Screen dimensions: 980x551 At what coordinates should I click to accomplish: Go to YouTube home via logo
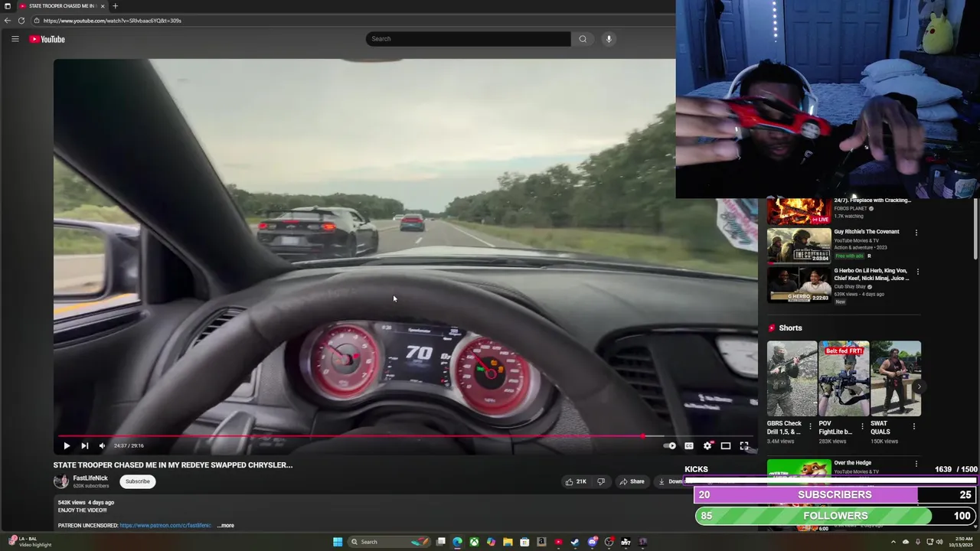(x=47, y=39)
